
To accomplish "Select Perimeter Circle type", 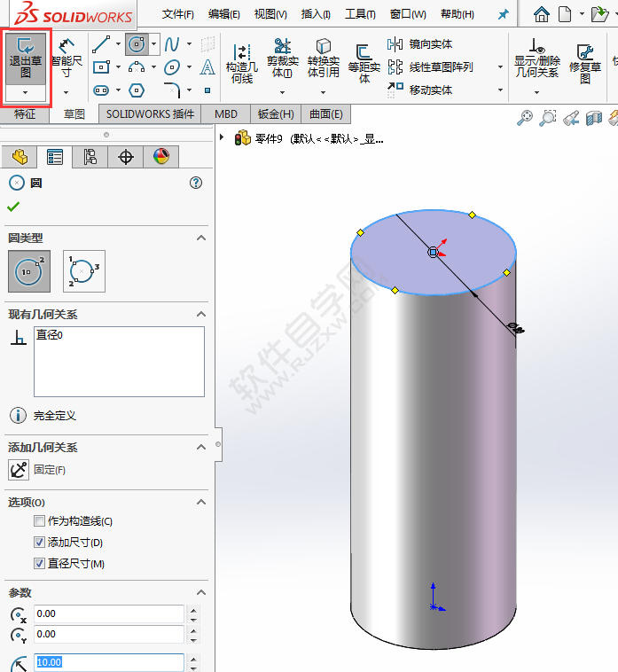I will coord(84,271).
